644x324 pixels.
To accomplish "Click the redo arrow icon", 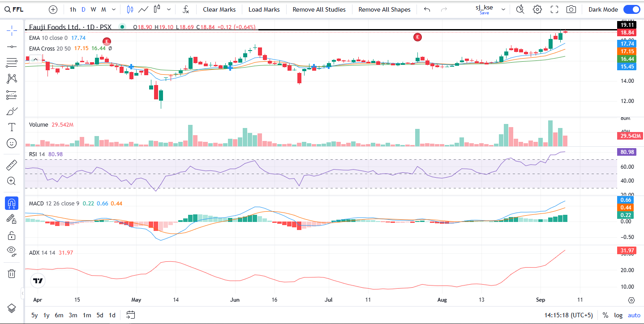I will click(x=444, y=9).
